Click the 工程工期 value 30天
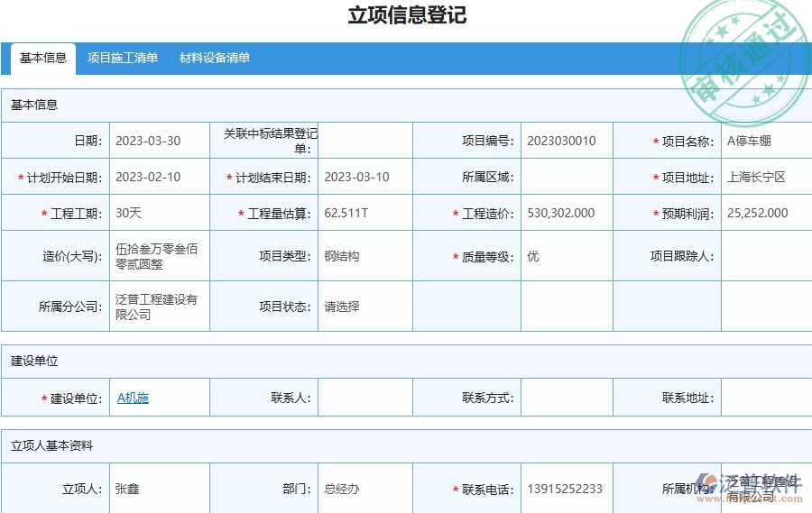Viewport: 812px width, 513px height. (x=128, y=213)
